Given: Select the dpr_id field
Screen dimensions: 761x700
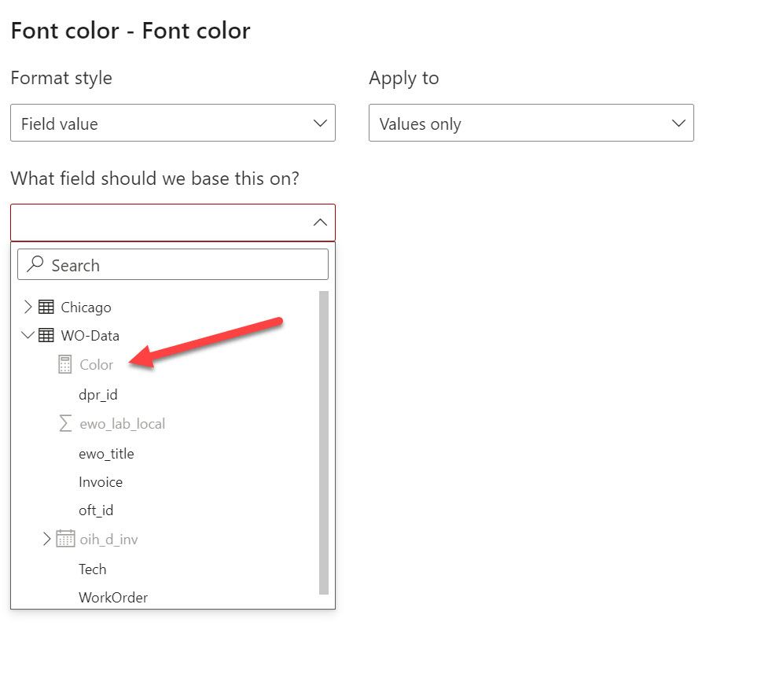Looking at the screenshot, I should point(98,395).
